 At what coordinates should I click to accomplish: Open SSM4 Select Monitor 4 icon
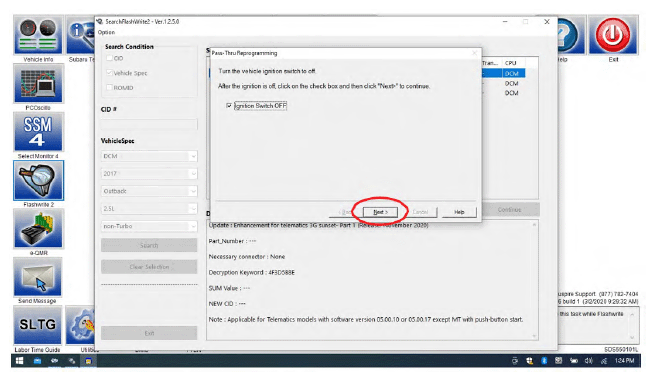38,132
